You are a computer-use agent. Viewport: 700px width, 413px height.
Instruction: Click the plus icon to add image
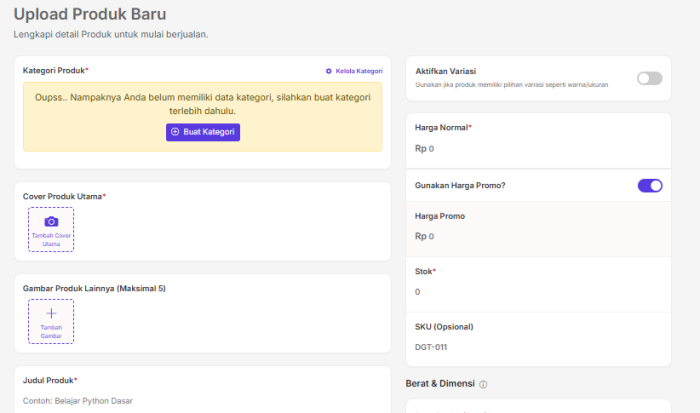pos(51,313)
